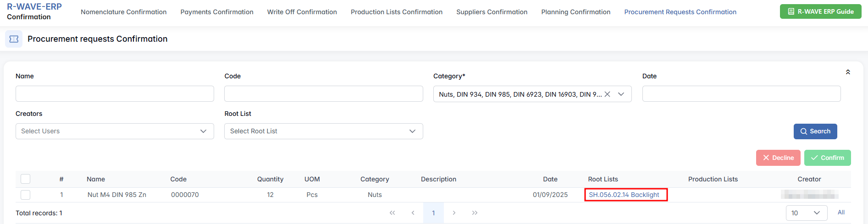Open SH.056.02.14 Backlight root list link
The image size is (868, 224).
point(624,195)
